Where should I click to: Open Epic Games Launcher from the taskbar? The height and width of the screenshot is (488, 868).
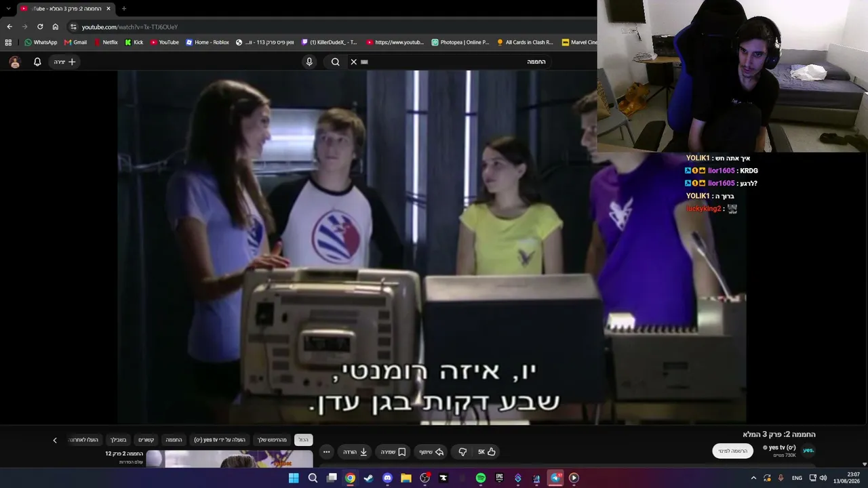pyautogui.click(x=499, y=478)
